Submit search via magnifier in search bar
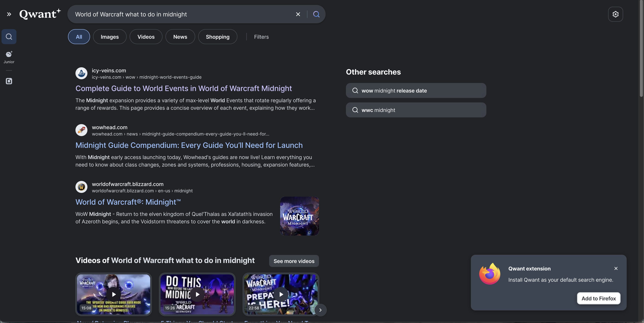Screen dimensions: 644x323 tap(316, 14)
